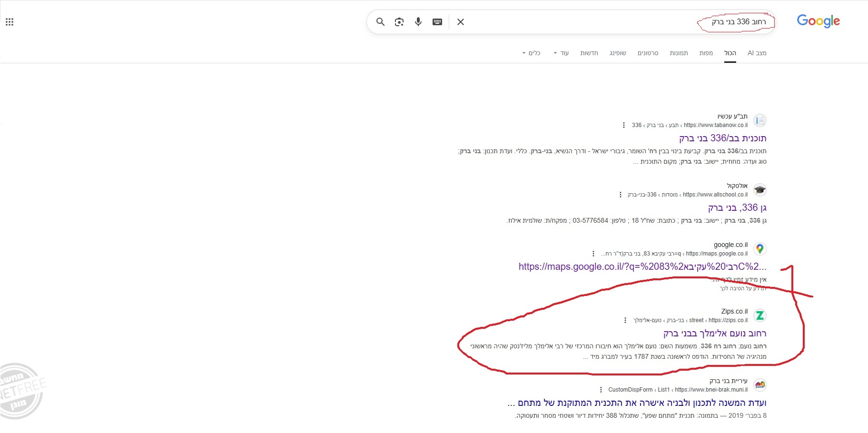Click the bnei-brak.muni.il breadcrumb URL
868x433 pixels.
(678, 390)
